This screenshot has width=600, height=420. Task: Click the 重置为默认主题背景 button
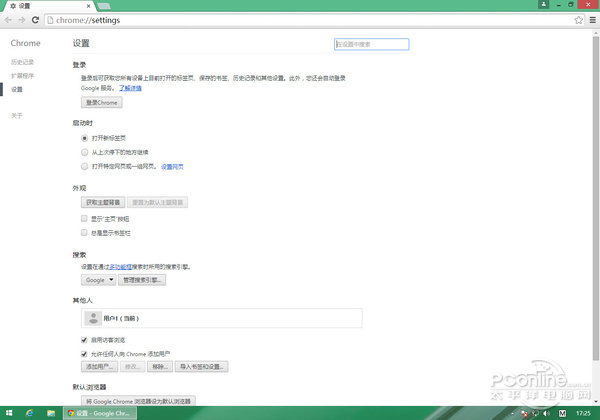(x=158, y=202)
